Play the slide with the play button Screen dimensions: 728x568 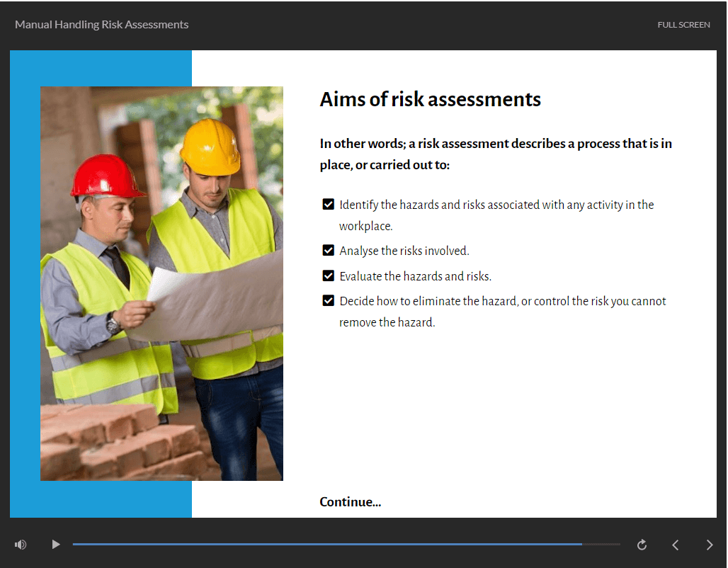coord(56,545)
